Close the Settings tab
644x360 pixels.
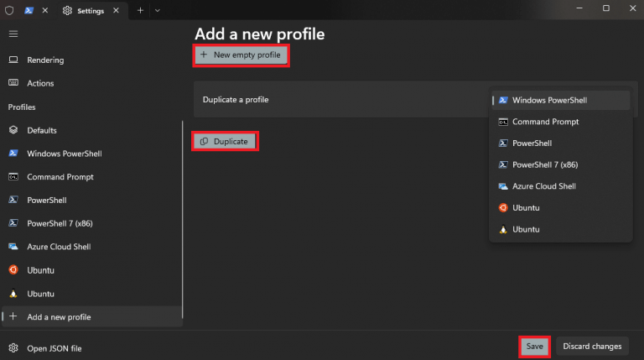(x=117, y=10)
